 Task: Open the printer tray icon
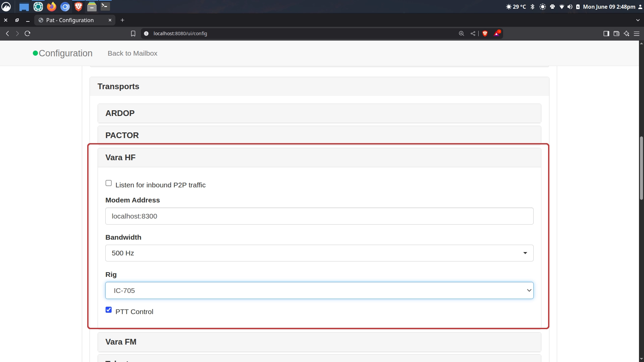pyautogui.click(x=552, y=7)
